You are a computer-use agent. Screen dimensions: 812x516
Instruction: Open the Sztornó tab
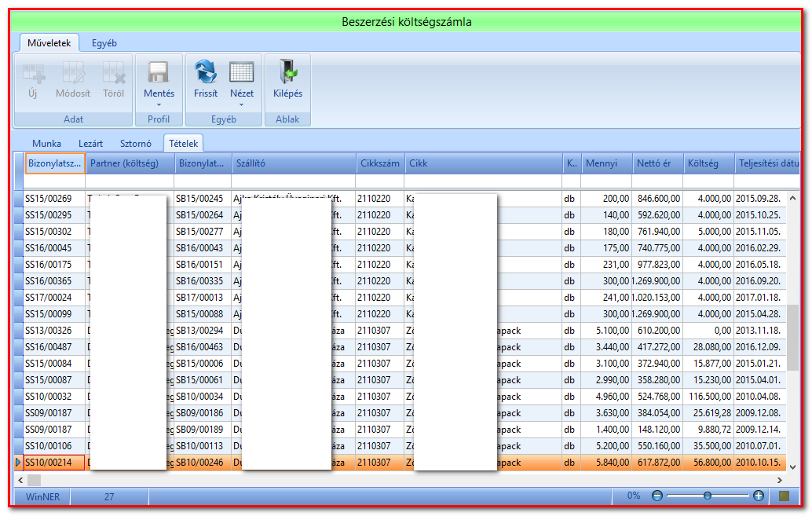pos(136,144)
